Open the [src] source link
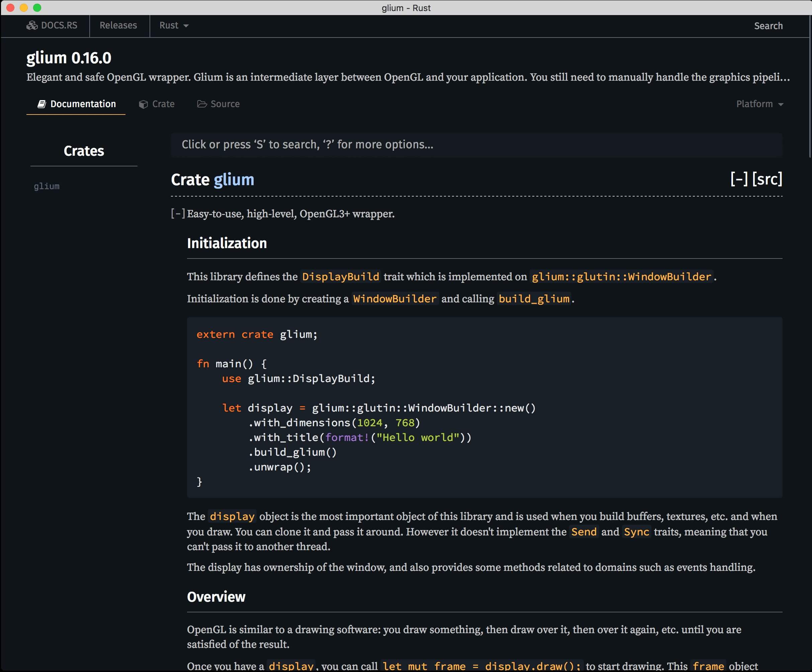The width and height of the screenshot is (812, 672). pyautogui.click(x=767, y=179)
